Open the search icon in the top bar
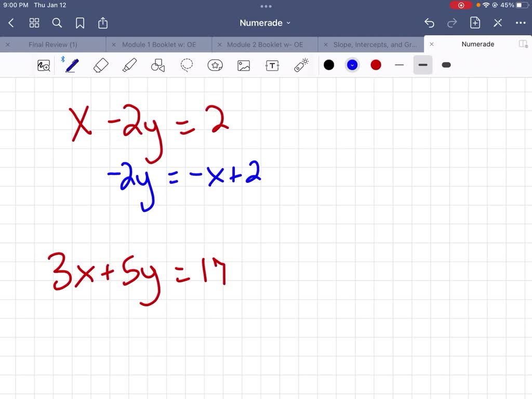The height and width of the screenshot is (399, 532). [x=57, y=23]
